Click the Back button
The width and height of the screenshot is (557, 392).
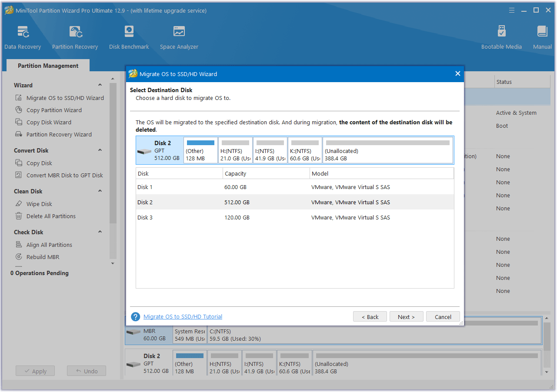[x=370, y=317]
